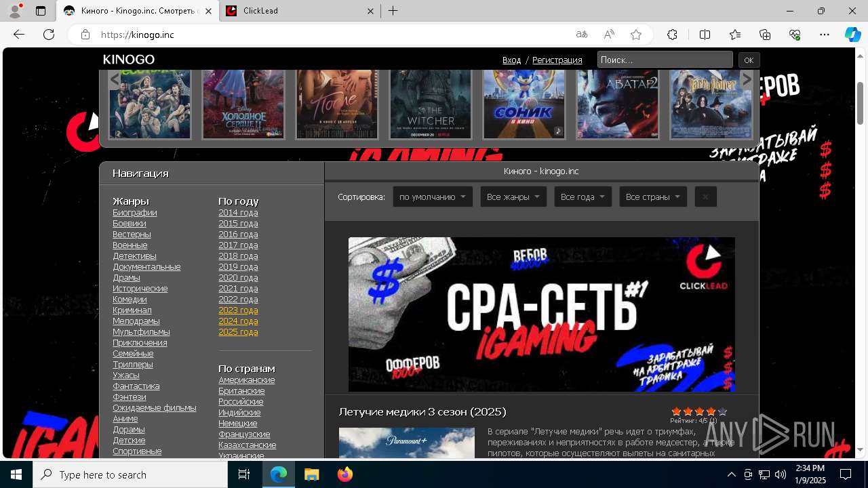Image resolution: width=868 pixels, height=488 pixels.
Task: Open the Paramount+ series thumbnail
Action: coord(407,443)
